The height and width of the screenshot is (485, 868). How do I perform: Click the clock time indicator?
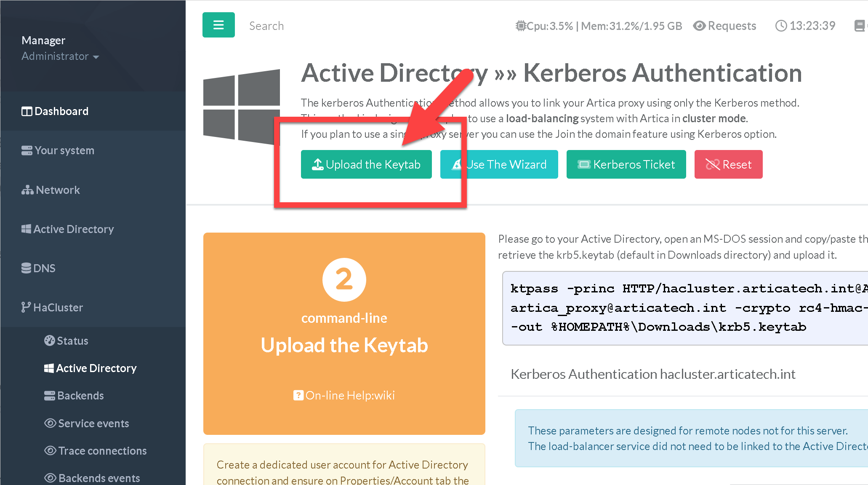point(805,26)
